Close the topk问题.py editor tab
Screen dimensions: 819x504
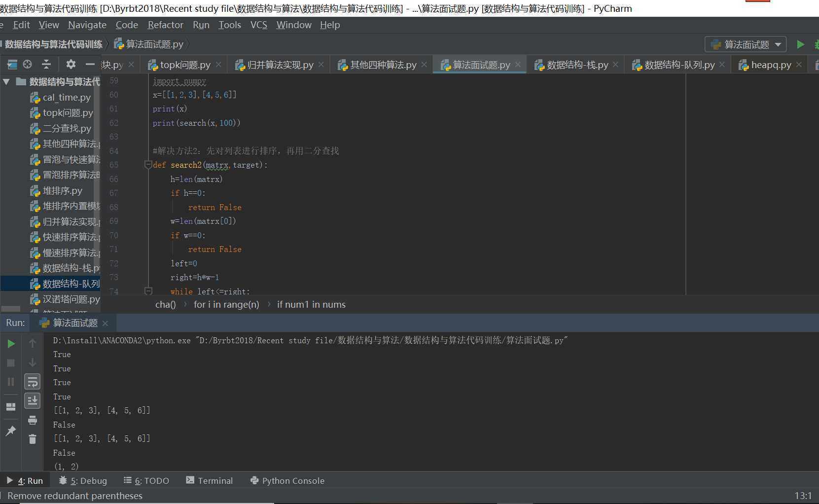[x=218, y=65]
